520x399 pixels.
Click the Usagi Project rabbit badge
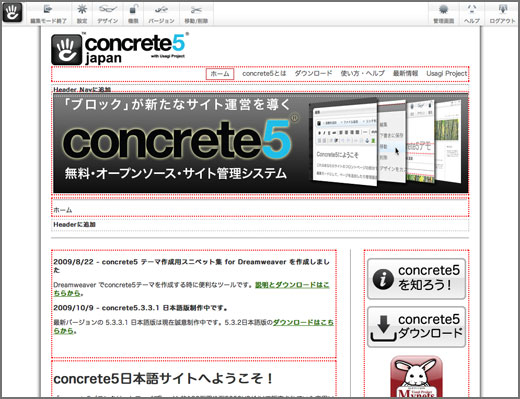tap(416, 377)
